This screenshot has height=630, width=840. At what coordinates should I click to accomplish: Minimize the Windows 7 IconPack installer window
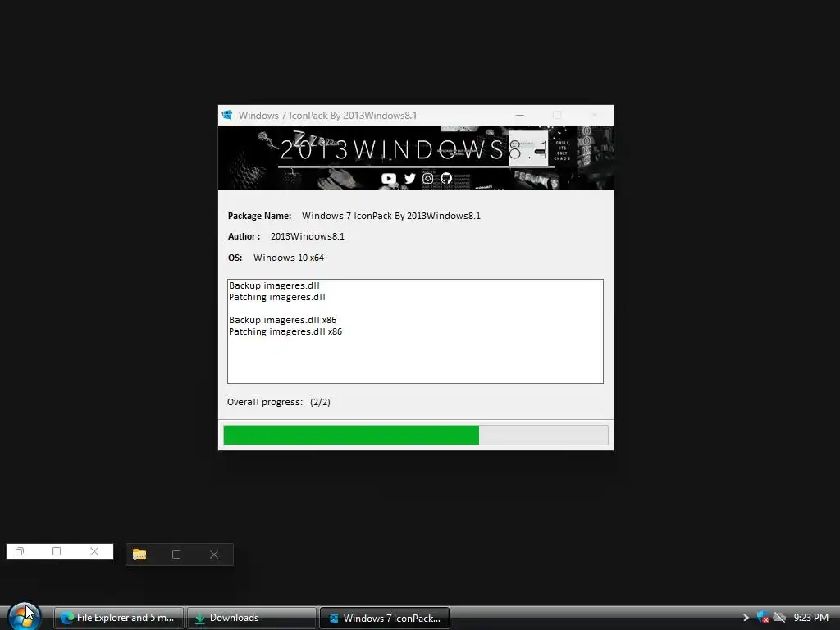519,115
